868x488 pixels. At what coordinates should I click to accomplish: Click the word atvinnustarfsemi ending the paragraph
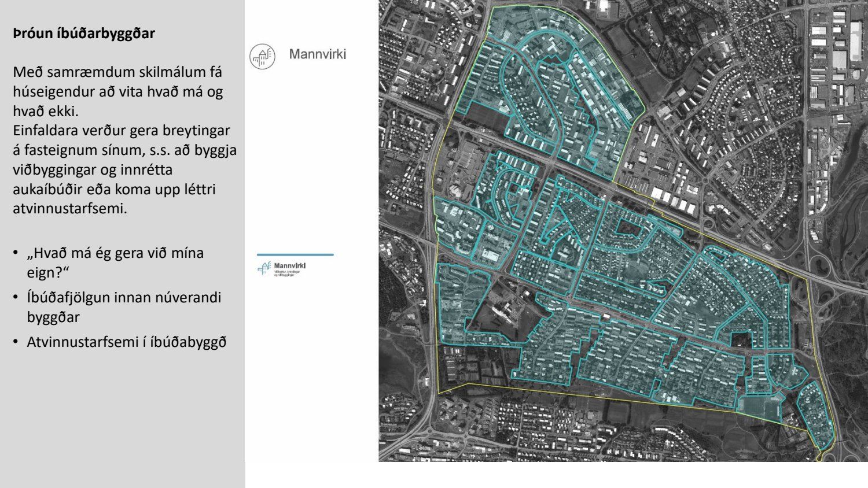click(69, 209)
